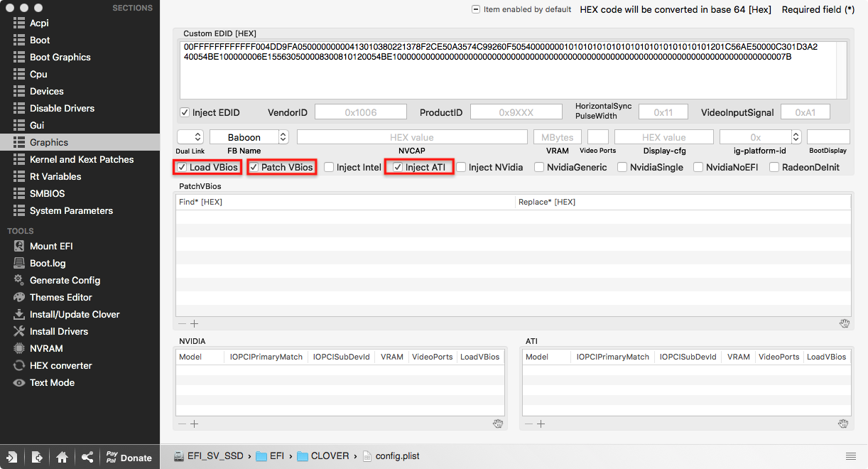This screenshot has width=868, height=469.
Task: Check the RadeonDeInit checkbox
Action: (774, 167)
